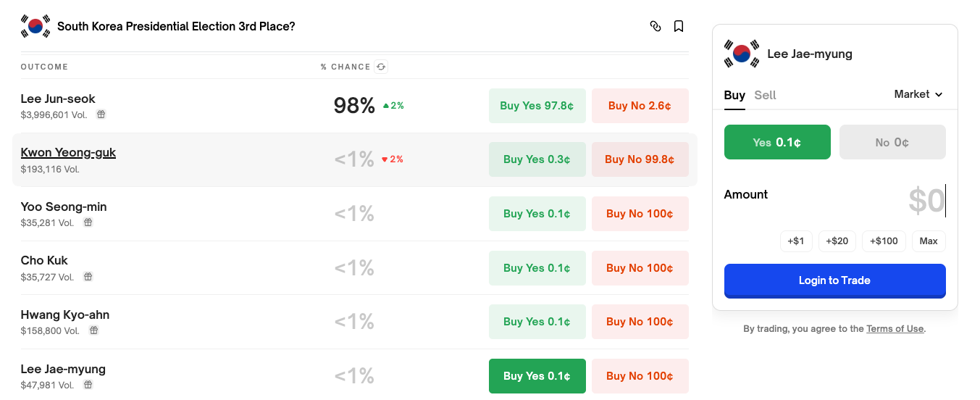
Task: Select the No 0¢ outcome in trade panel
Action: click(892, 142)
